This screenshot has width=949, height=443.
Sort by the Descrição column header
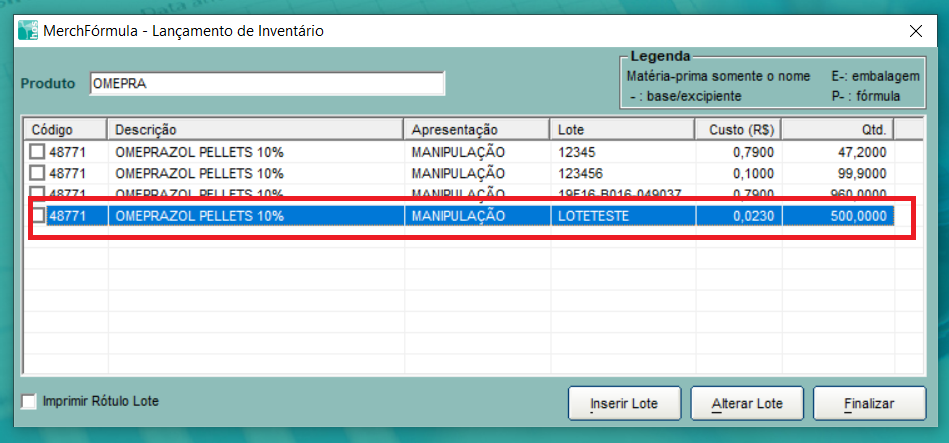click(256, 130)
